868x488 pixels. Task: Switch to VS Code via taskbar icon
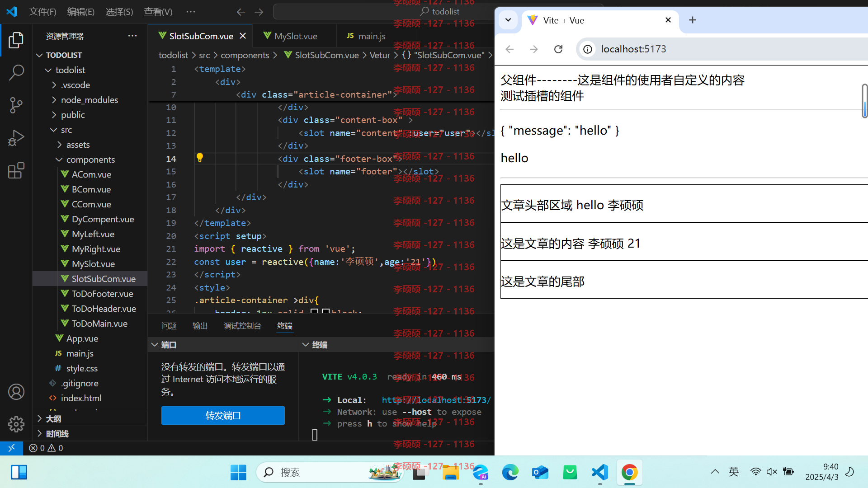click(600, 472)
